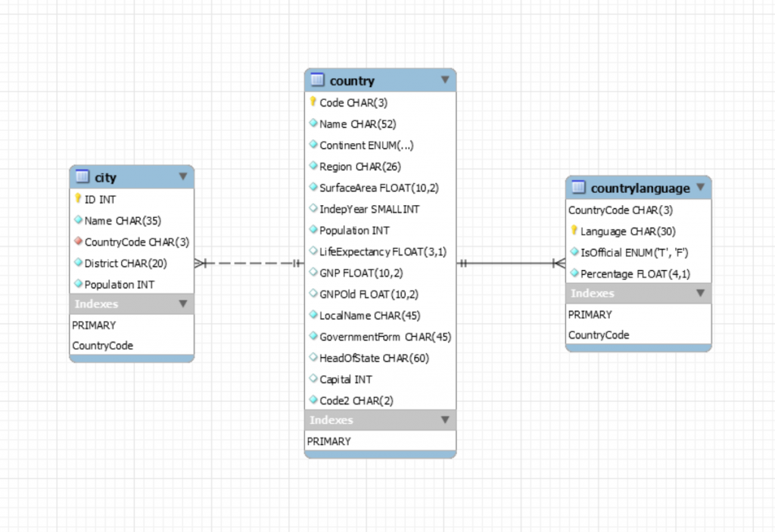Select the solid country-countrylanguage relationship line
This screenshot has height=532, width=775.
tap(511, 263)
